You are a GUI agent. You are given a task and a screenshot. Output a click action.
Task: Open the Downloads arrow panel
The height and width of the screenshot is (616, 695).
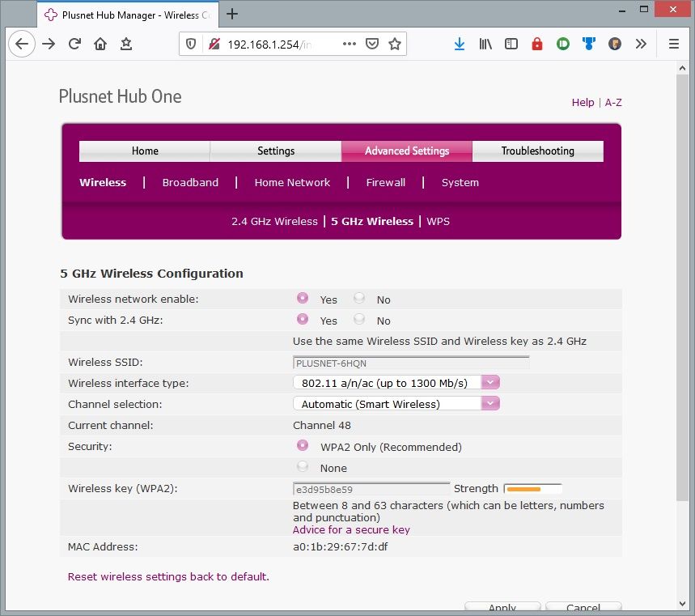(459, 44)
